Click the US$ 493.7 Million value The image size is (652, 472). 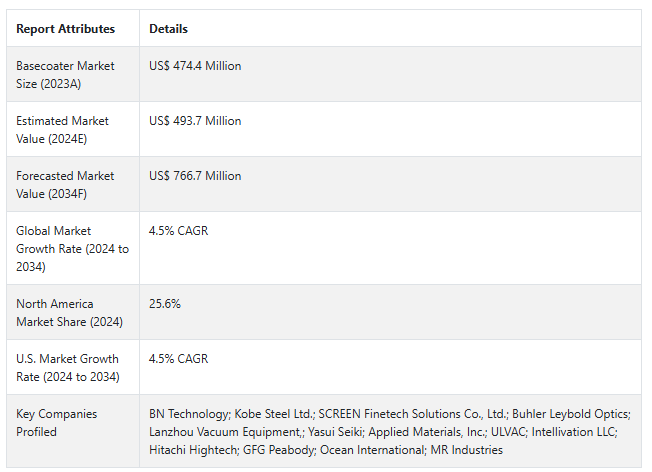[195, 121]
